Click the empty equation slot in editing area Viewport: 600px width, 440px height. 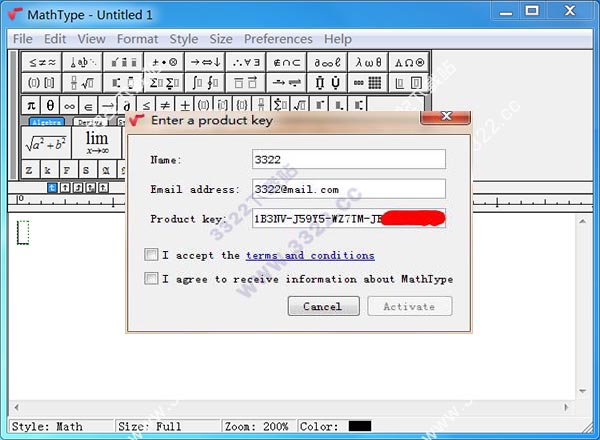[x=23, y=232]
